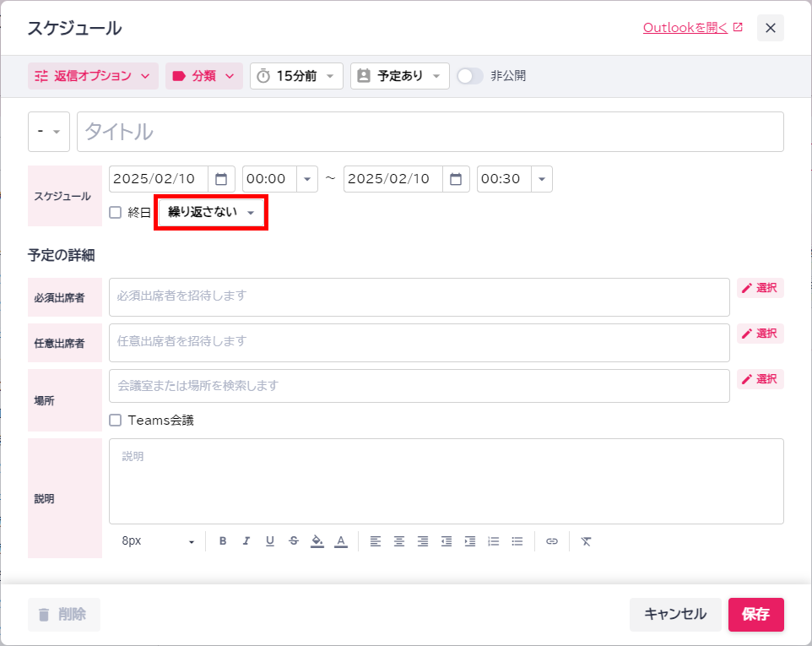Focus the 必須出席者 invite field

click(420, 297)
